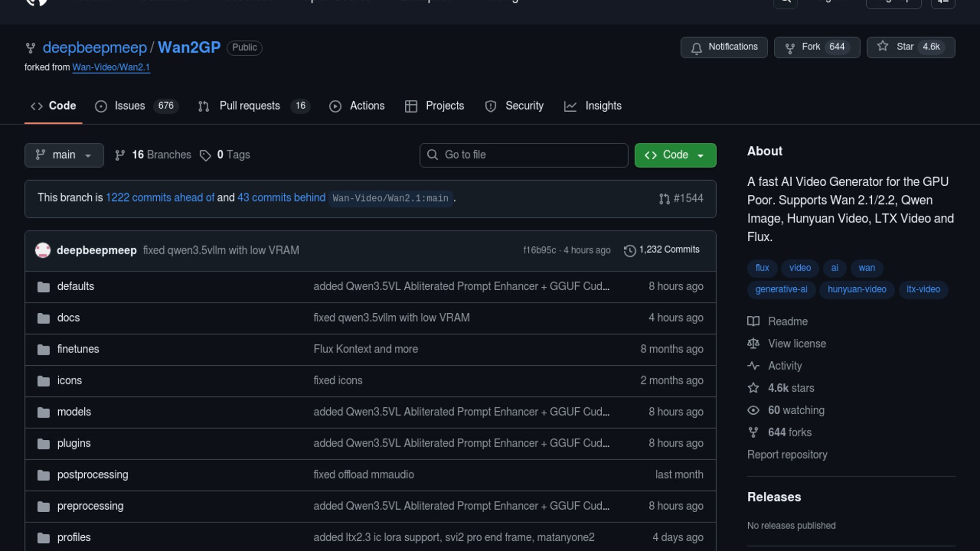Click the defaults folder icon
This screenshot has width=980, height=551.
pos(43,287)
